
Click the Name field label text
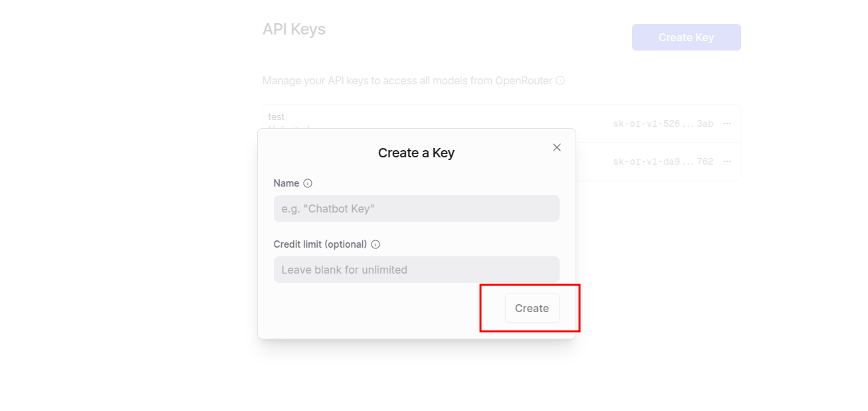point(286,183)
